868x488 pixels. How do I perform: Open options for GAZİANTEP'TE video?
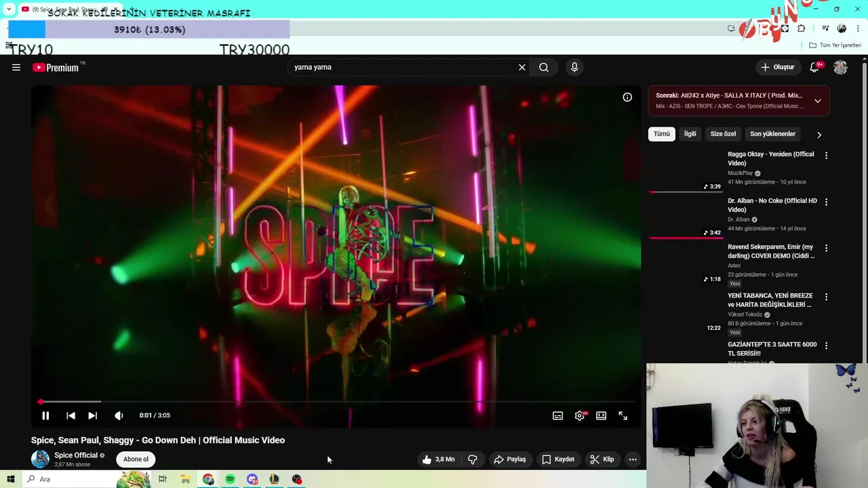[x=826, y=345]
